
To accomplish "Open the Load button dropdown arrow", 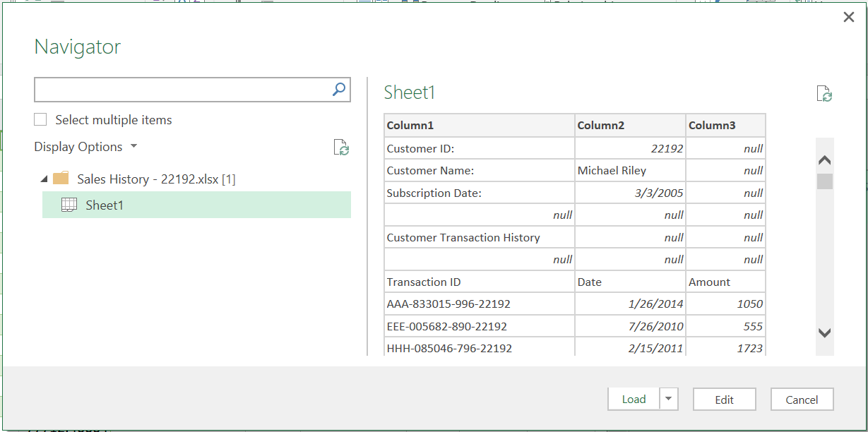I will (x=668, y=400).
